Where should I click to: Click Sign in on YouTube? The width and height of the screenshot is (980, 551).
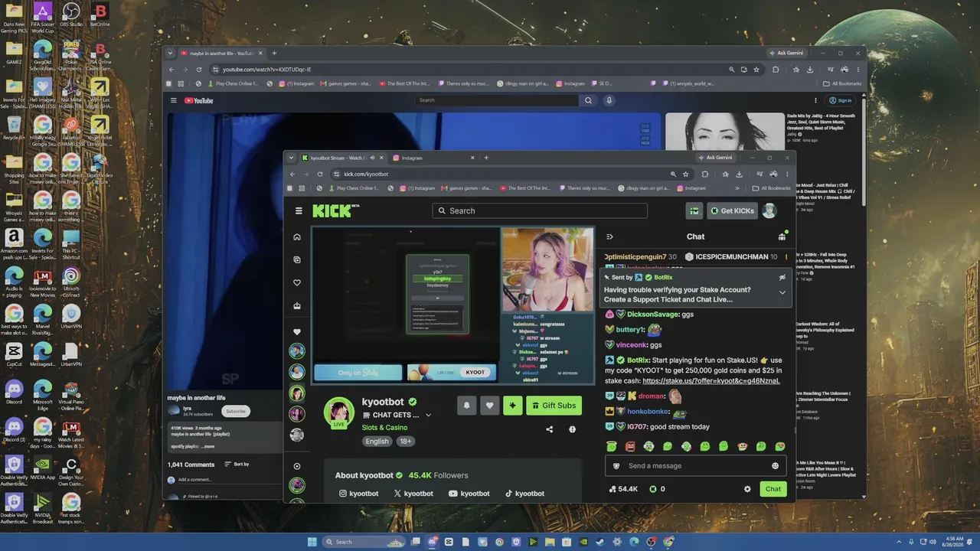click(x=841, y=100)
